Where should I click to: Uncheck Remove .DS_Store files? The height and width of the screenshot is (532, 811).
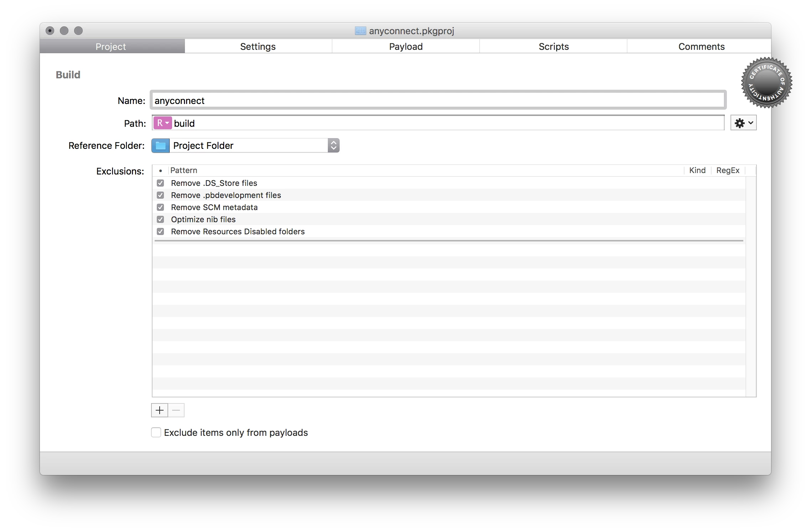point(160,183)
